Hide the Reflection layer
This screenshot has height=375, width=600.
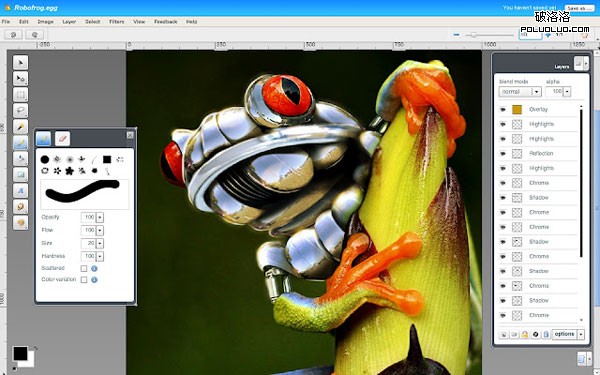pos(503,153)
